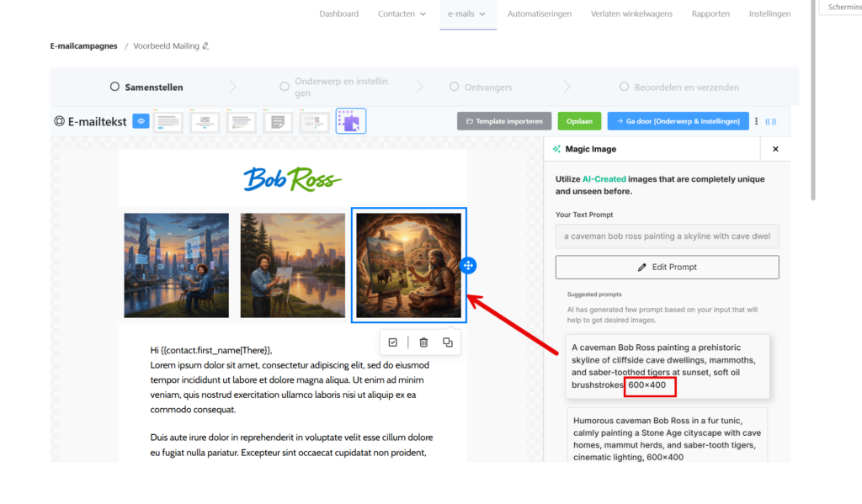Select the Ontvangers step radio circle

click(x=454, y=87)
